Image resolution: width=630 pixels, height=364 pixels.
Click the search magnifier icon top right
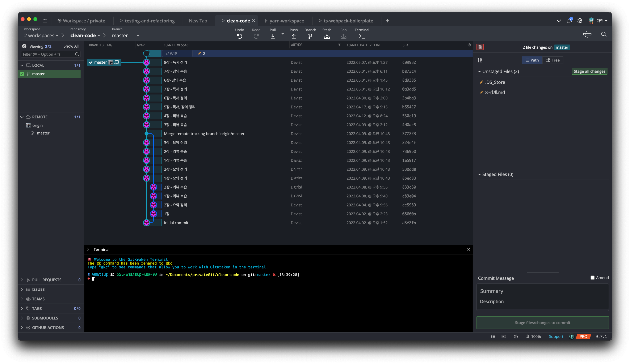click(604, 34)
